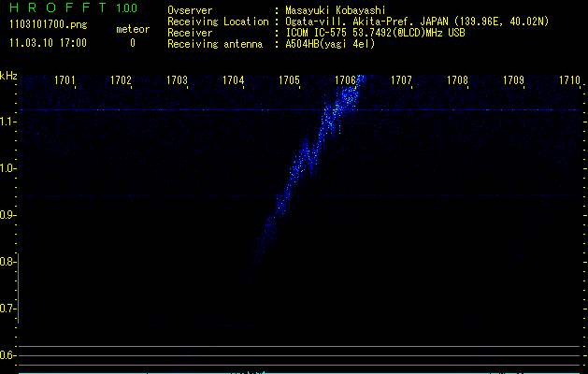
Task: Click the Receiving Location field label
Action: click(218, 22)
